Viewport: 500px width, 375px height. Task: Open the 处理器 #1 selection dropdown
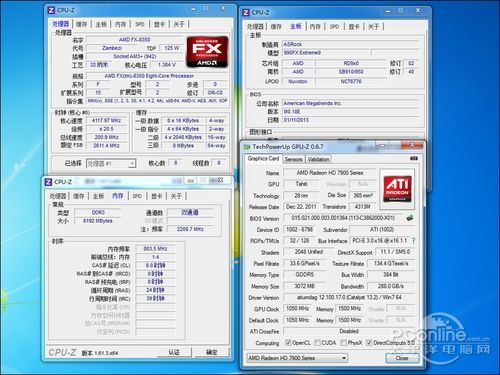click(111, 163)
